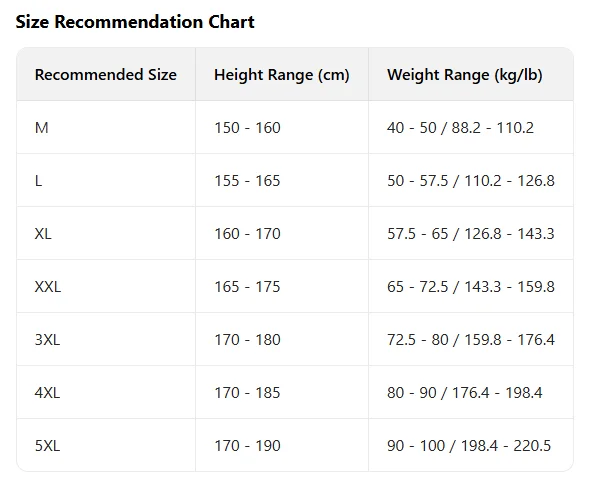
Task: Click the 72.5 - 80 / 159.8 - 176.4 cell
Action: pyautogui.click(x=470, y=340)
